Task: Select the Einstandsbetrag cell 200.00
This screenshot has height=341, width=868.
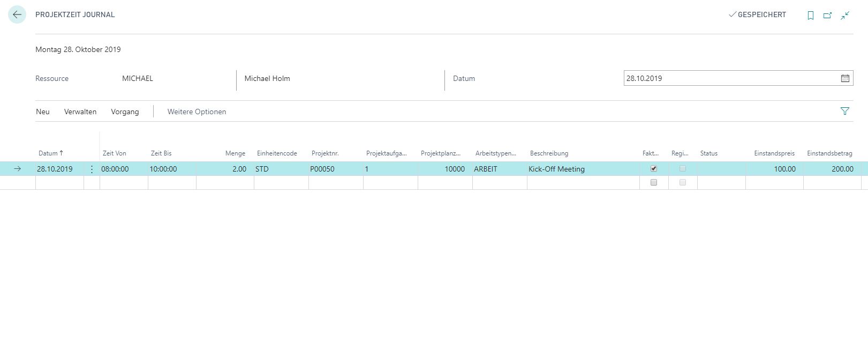Action: [832, 169]
